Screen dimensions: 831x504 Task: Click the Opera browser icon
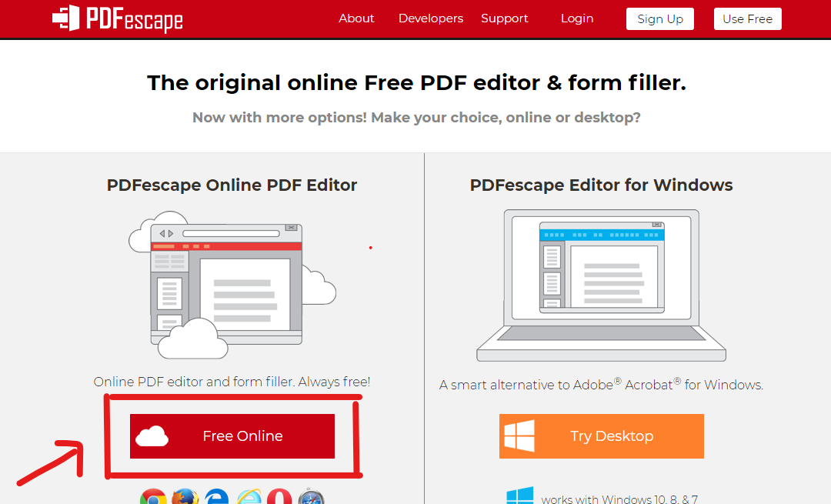pyautogui.click(x=279, y=496)
